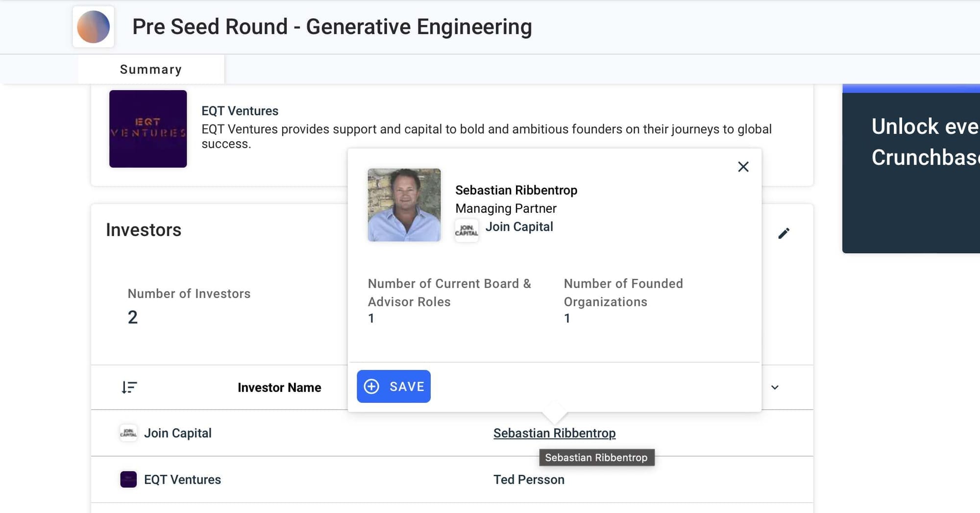The width and height of the screenshot is (980, 513).
Task: Close the Sebastian Ribbentrop popup card
Action: point(743,167)
